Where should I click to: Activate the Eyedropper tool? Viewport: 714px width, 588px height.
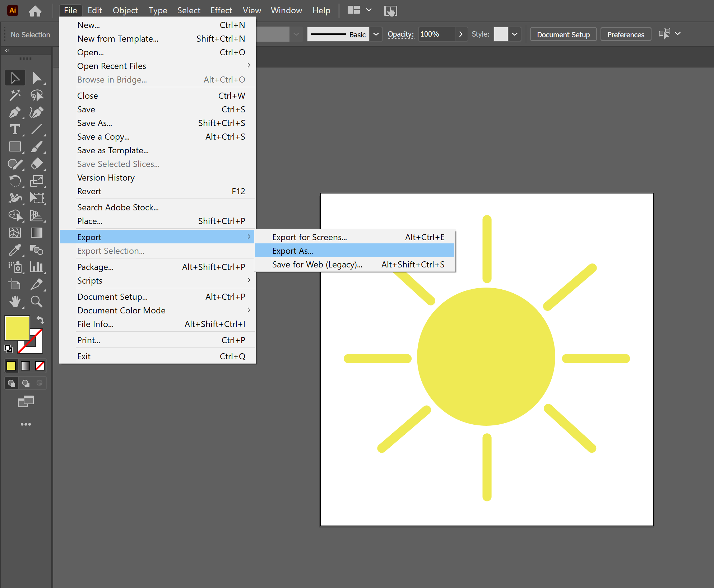coord(15,250)
